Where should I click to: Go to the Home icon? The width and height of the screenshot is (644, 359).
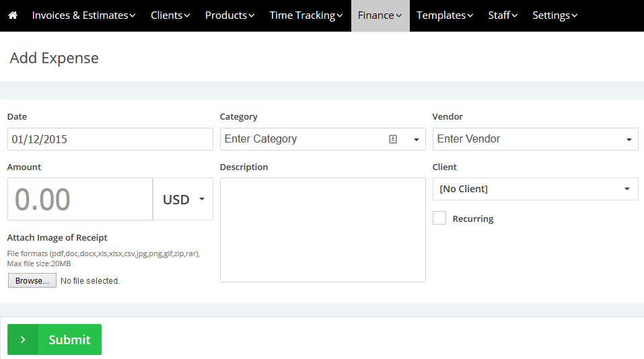(x=12, y=15)
